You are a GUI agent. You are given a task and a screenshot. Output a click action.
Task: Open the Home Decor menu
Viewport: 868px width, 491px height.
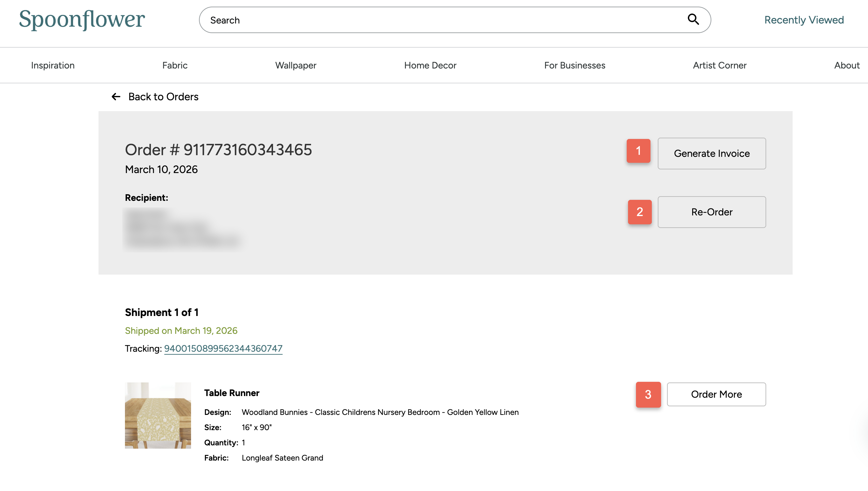(x=430, y=66)
